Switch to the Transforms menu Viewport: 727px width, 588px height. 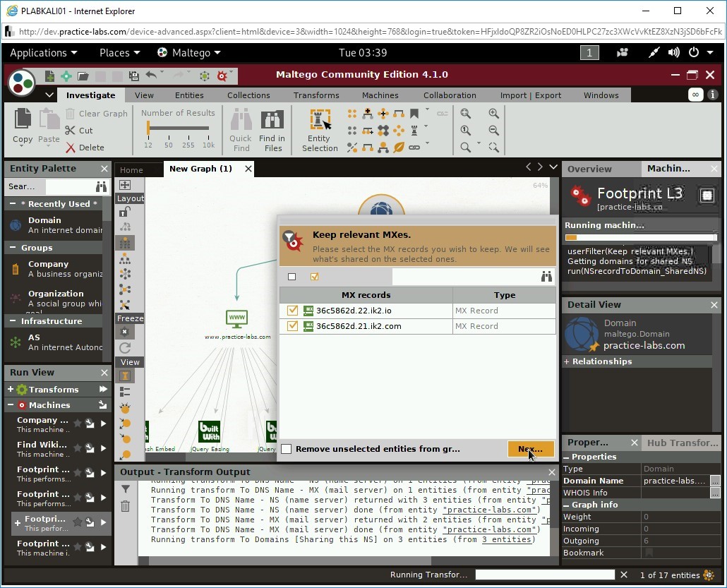[x=316, y=95]
